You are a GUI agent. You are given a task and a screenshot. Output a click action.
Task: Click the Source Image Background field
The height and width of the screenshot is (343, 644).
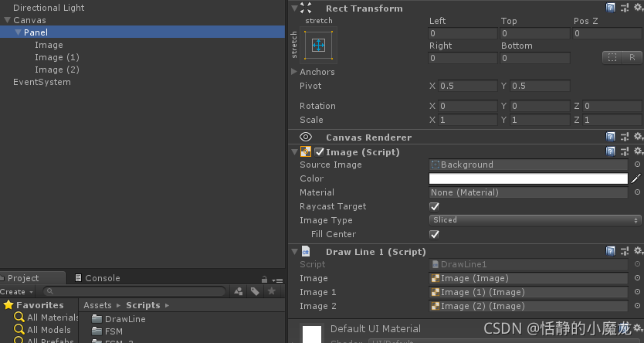[x=528, y=165]
